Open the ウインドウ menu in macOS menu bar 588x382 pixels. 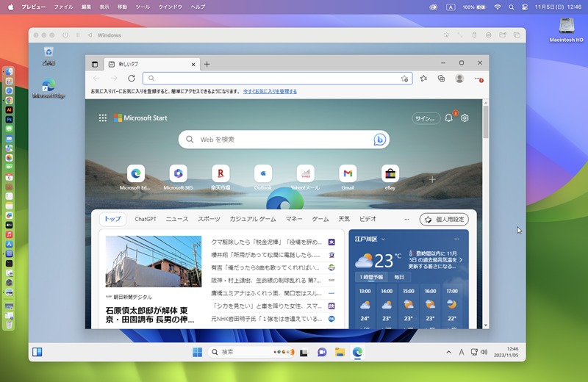[171, 7]
